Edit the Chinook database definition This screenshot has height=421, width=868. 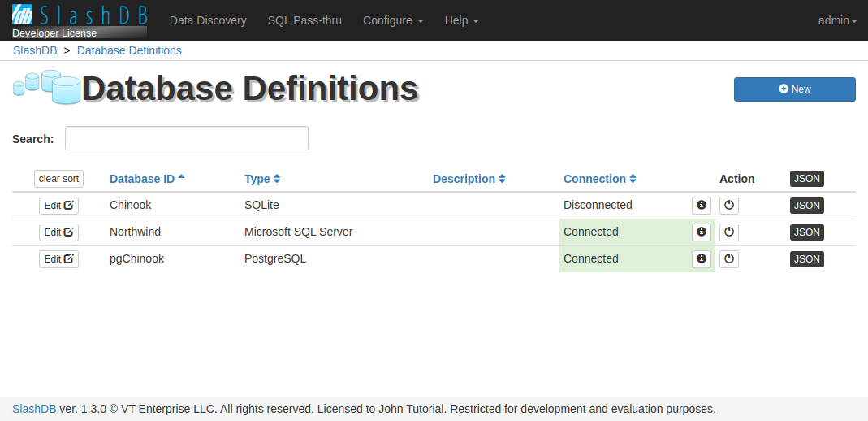coord(58,206)
